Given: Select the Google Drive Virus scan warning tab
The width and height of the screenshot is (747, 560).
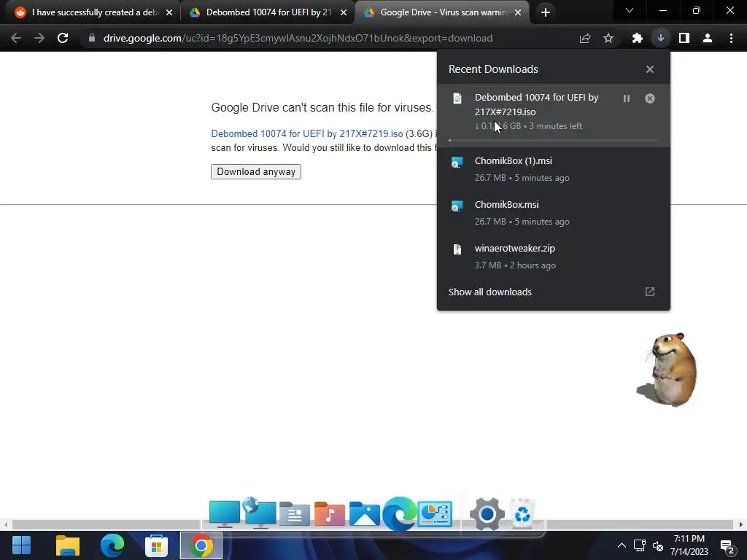Looking at the screenshot, I should [441, 12].
